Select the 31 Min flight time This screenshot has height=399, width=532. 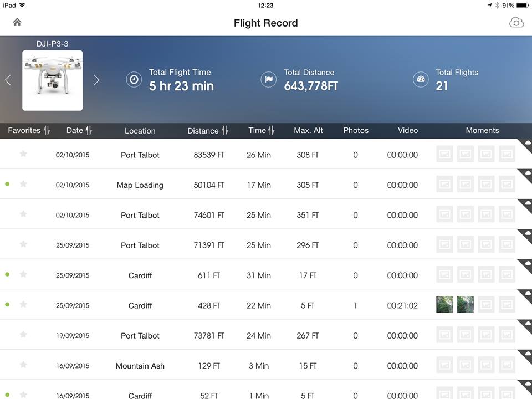pyautogui.click(x=259, y=275)
